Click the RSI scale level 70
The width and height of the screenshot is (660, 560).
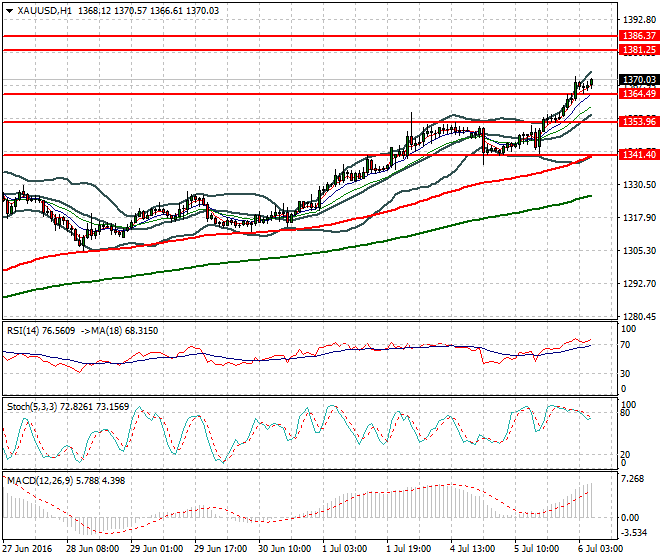coord(625,345)
